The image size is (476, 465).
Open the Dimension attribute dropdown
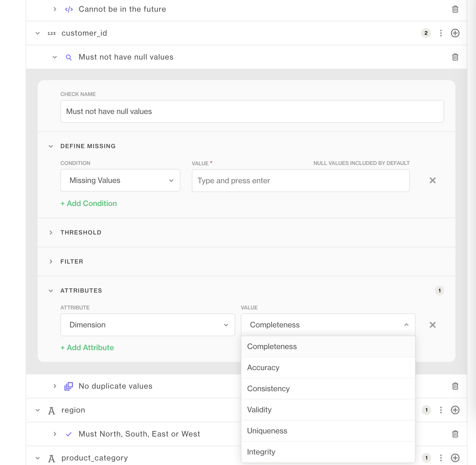(148, 325)
